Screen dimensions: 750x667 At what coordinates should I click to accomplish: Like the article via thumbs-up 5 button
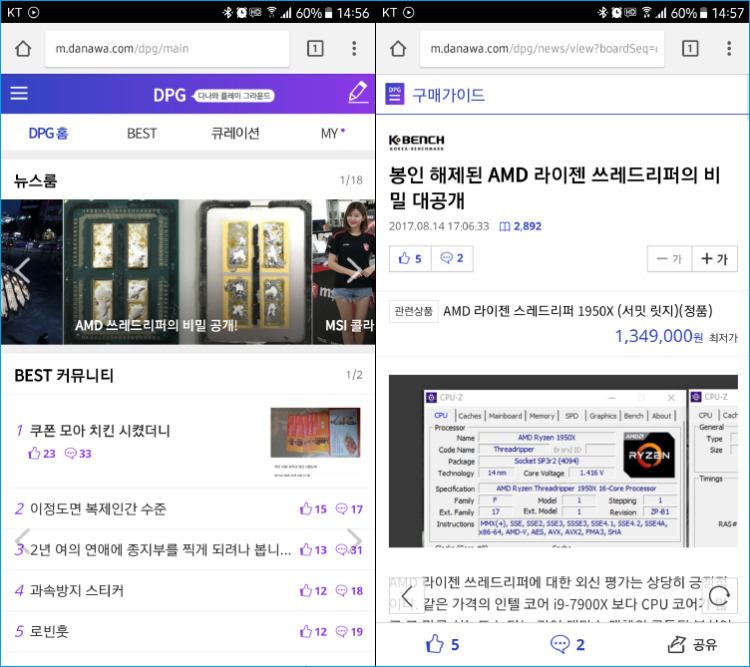tap(410, 259)
